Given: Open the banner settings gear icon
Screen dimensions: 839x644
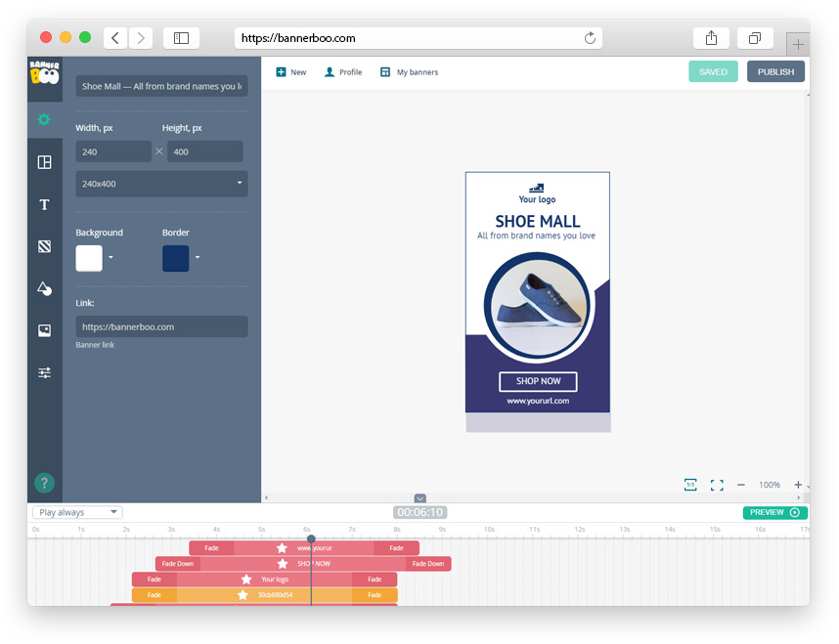Looking at the screenshot, I should pyautogui.click(x=44, y=119).
